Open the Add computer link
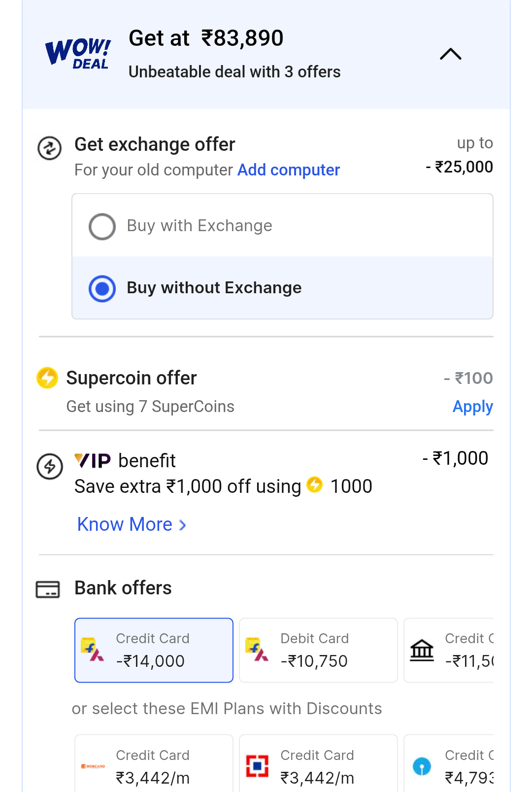This screenshot has width=532, height=792. (288, 170)
